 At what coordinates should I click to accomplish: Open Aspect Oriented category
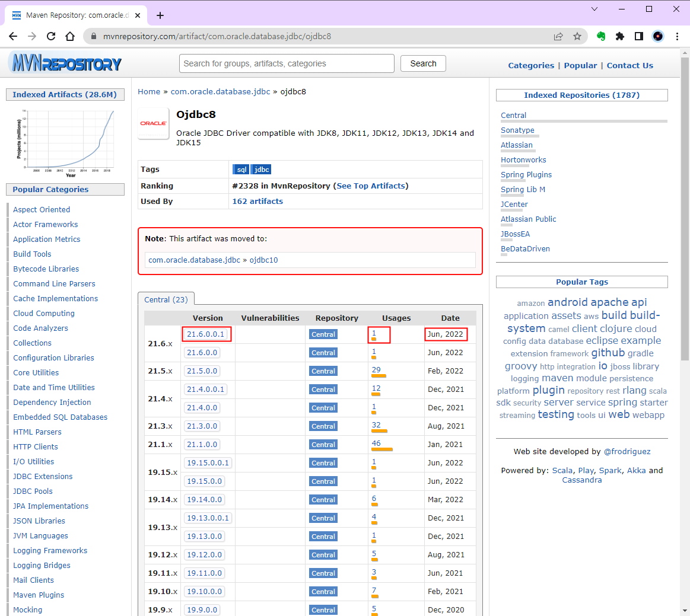coord(42,210)
